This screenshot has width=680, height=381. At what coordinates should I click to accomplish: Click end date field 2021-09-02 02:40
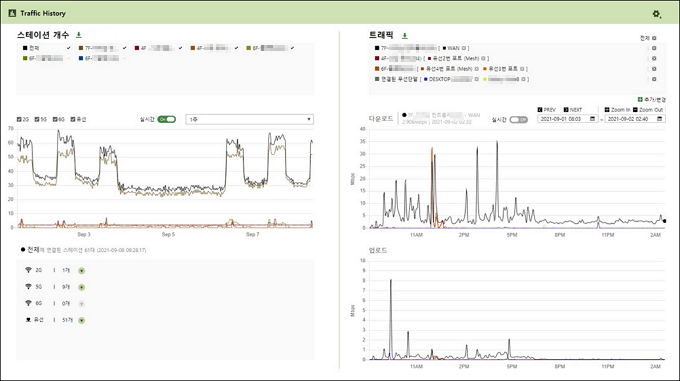(634, 119)
